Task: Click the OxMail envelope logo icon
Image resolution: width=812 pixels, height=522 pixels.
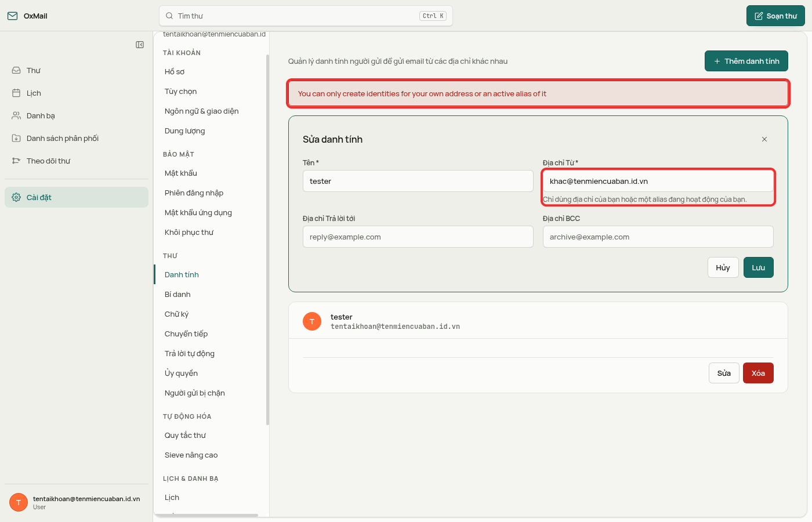Action: tap(12, 16)
